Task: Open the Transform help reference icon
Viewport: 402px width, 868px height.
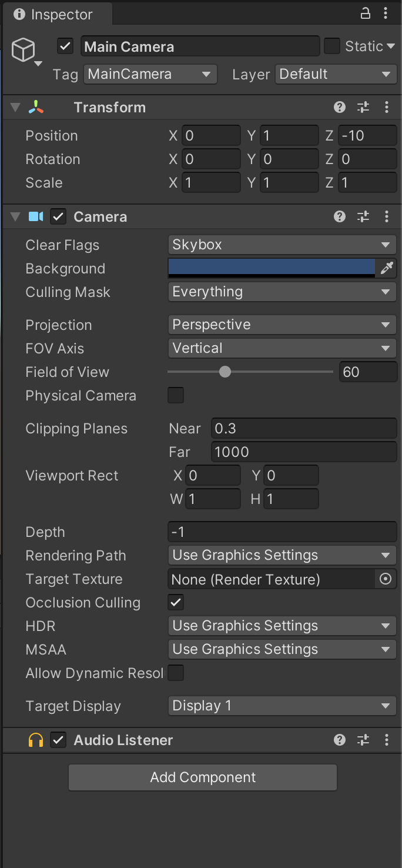Action: click(x=340, y=107)
